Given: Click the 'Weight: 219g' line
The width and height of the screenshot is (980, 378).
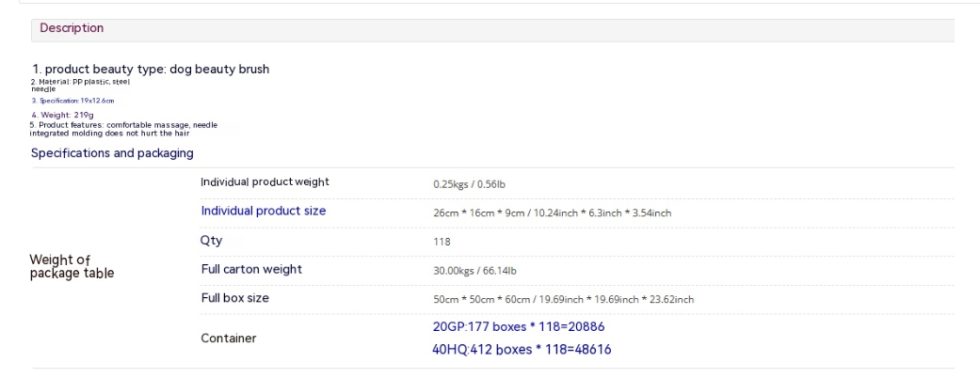Looking at the screenshot, I should [x=61, y=115].
